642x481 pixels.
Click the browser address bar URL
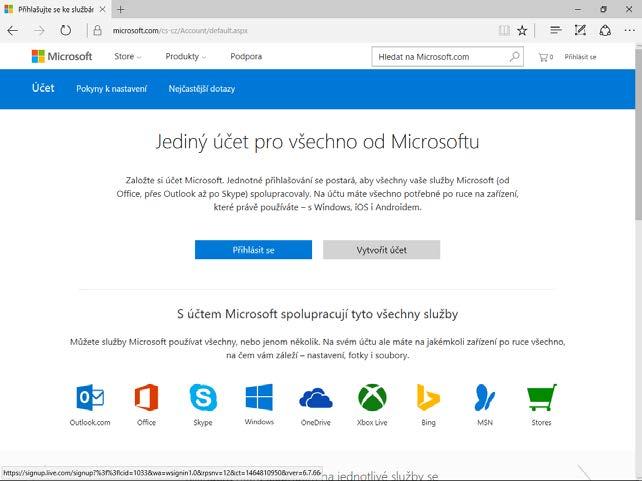pos(180,31)
